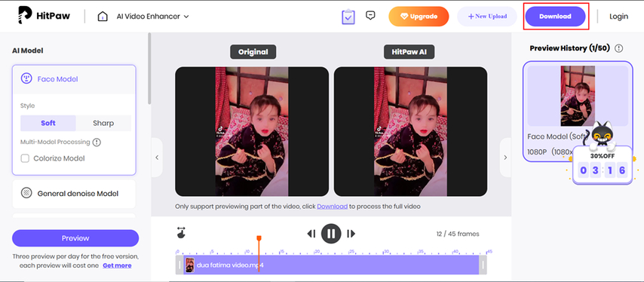Step to previous frame

[x=311, y=234]
